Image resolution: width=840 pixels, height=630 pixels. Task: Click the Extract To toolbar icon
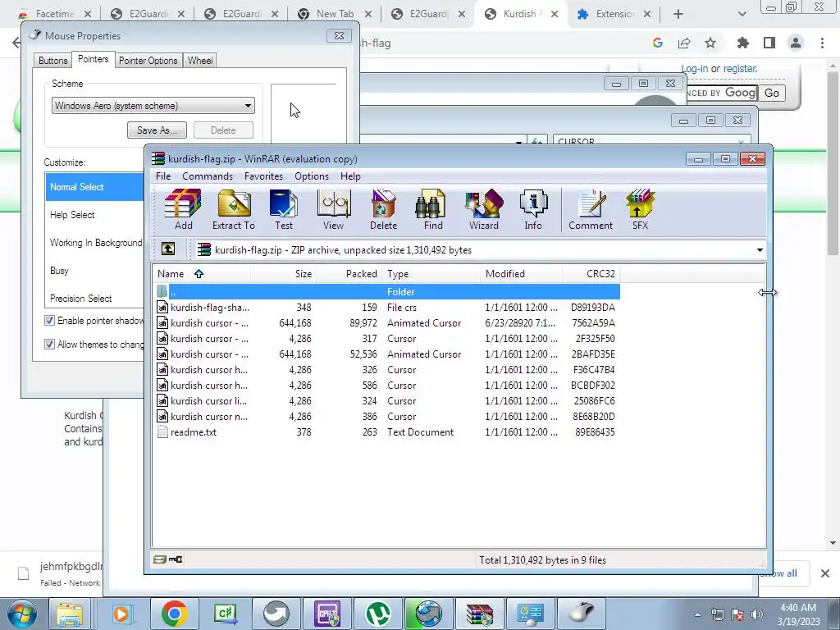[234, 209]
